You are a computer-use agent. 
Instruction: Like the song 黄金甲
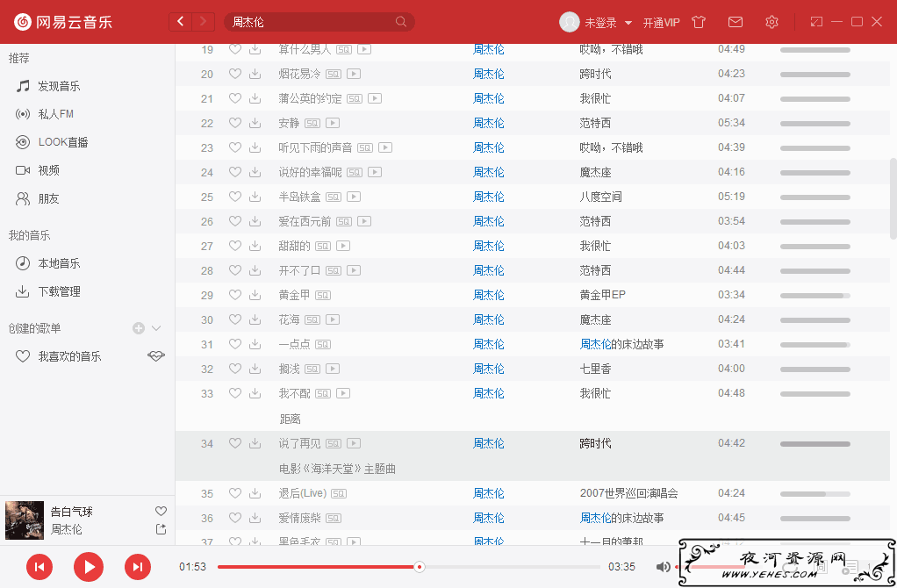tap(235, 295)
